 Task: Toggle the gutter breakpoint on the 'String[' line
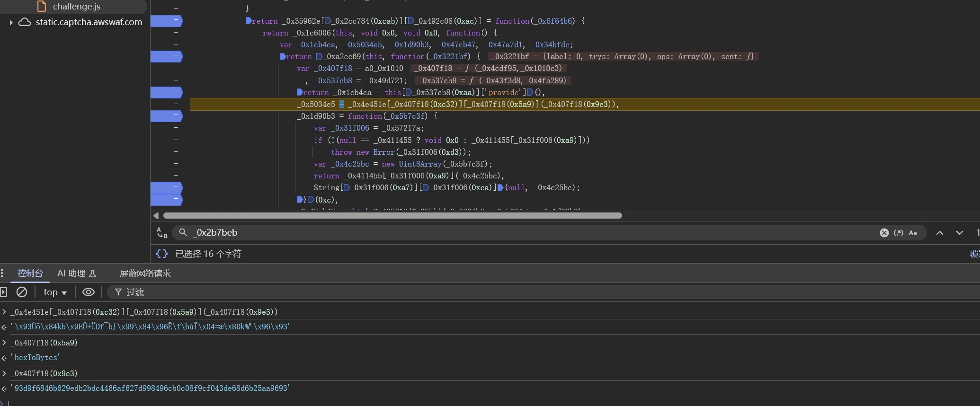[167, 188]
